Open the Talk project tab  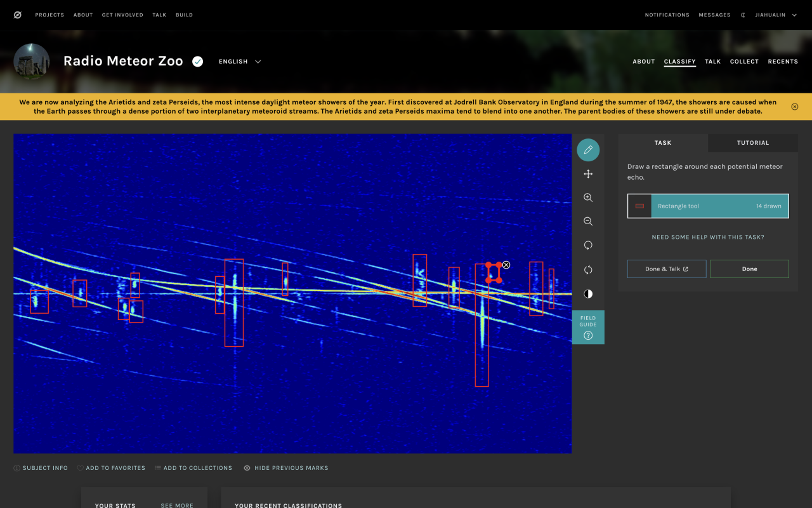712,62
